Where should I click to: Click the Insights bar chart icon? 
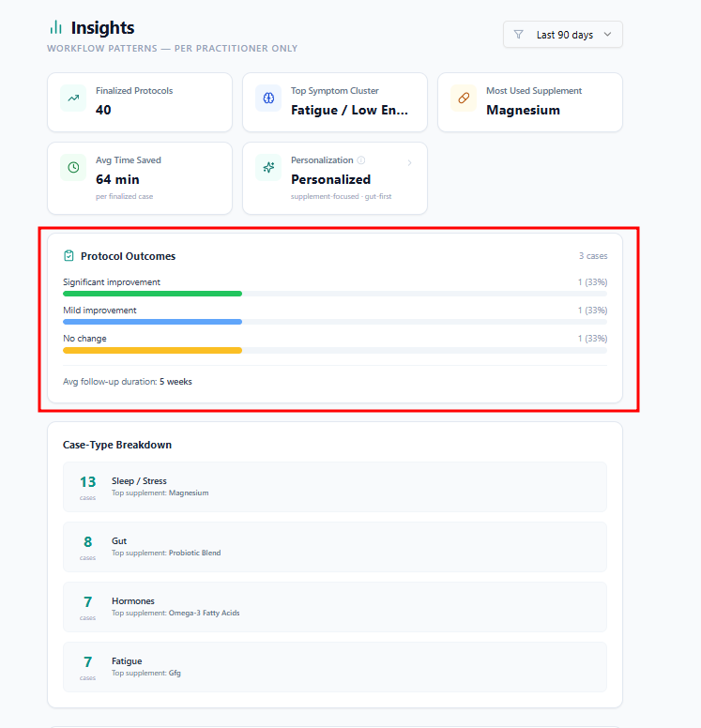[56, 28]
